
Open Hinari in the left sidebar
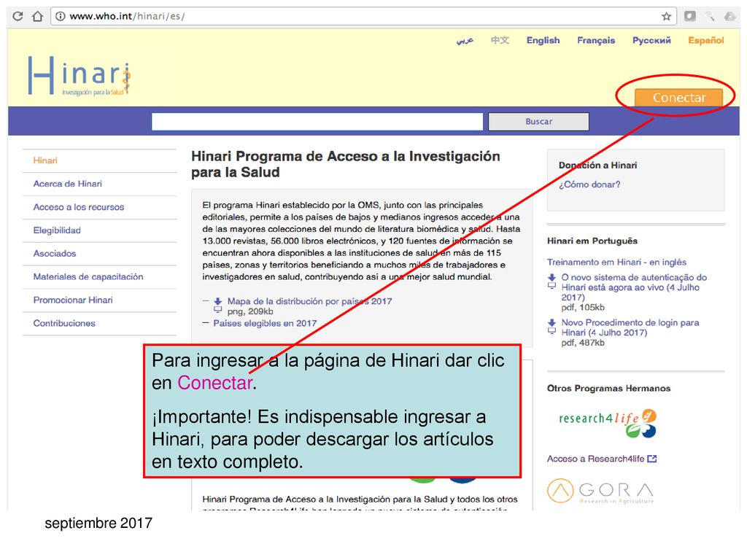[x=45, y=160]
